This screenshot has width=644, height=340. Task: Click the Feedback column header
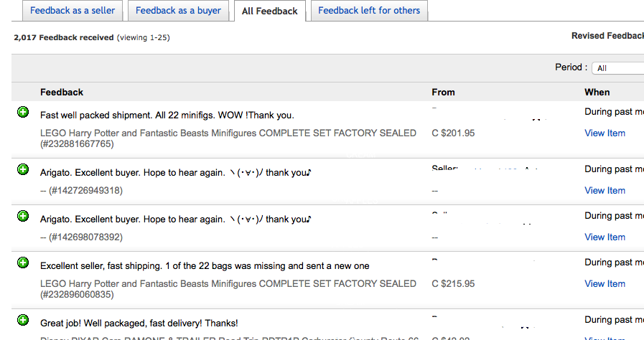pyautogui.click(x=62, y=92)
